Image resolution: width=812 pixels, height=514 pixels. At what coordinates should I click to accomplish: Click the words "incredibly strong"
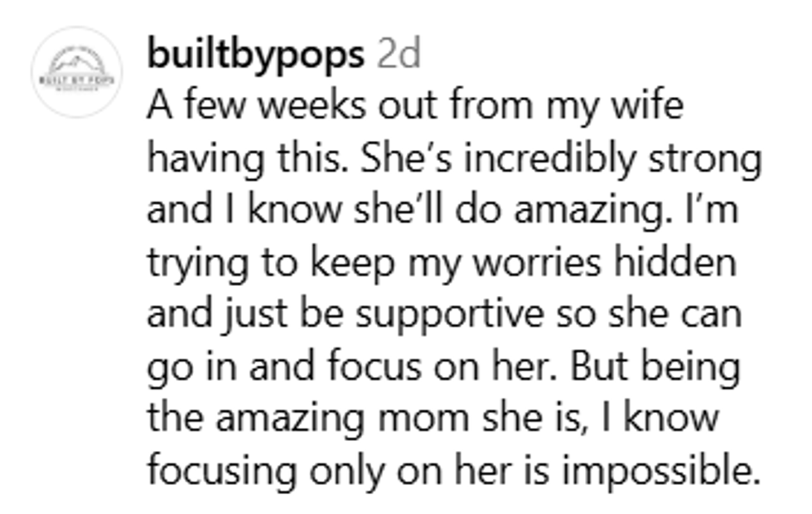pos(612,160)
